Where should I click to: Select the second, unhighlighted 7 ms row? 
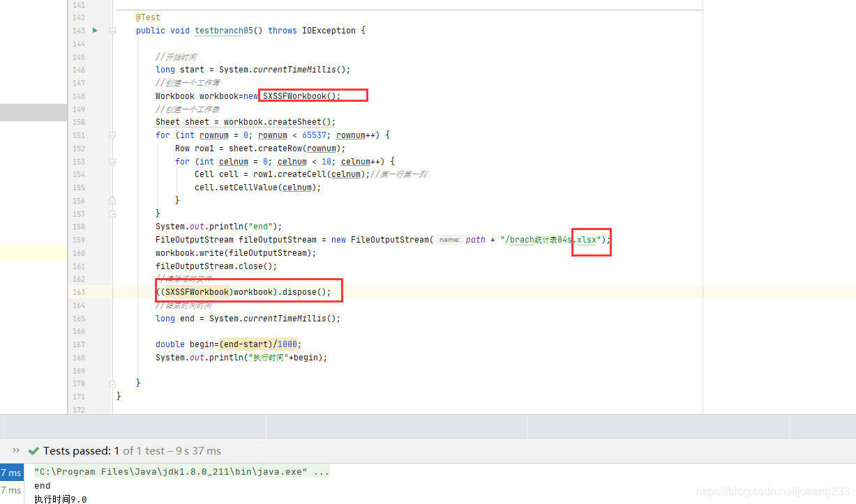[11, 490]
